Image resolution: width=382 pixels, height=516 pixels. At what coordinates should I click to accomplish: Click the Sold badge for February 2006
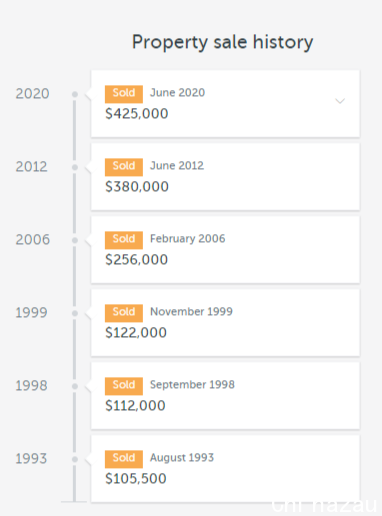[x=124, y=240]
